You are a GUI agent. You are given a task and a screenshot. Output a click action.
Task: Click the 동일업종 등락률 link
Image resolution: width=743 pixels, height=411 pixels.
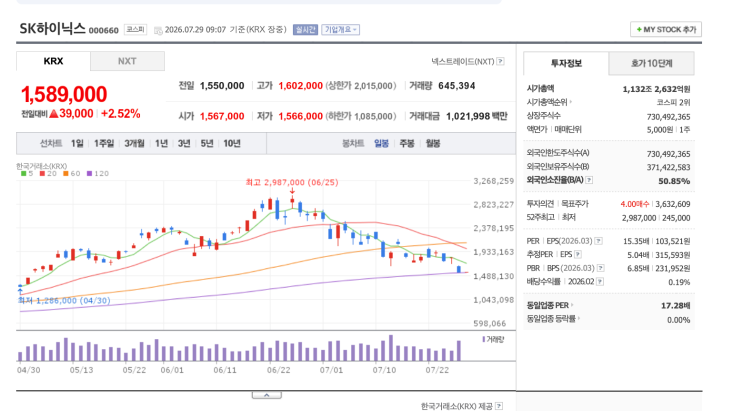tap(551, 319)
